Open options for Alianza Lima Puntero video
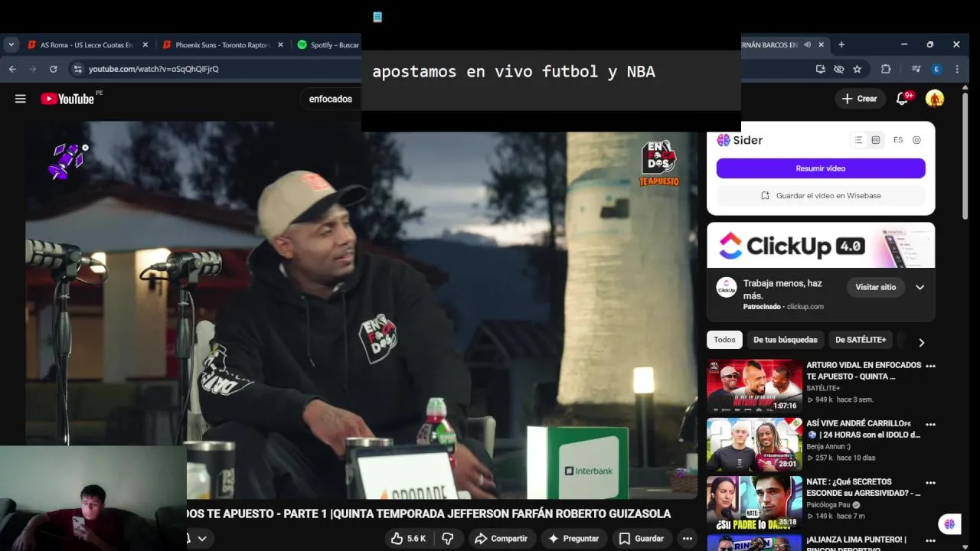980x551 pixels. click(x=931, y=540)
